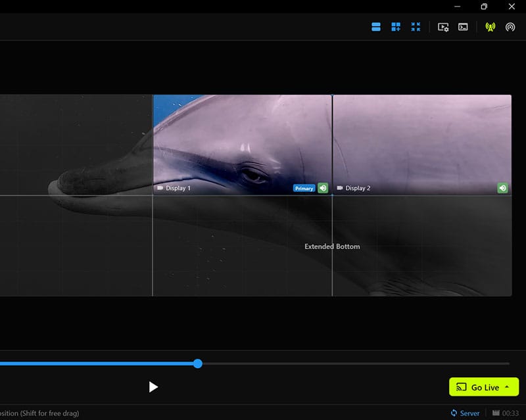The width and height of the screenshot is (526, 420).
Task: Click the Primary badge on Display 1
Action: [x=304, y=188]
